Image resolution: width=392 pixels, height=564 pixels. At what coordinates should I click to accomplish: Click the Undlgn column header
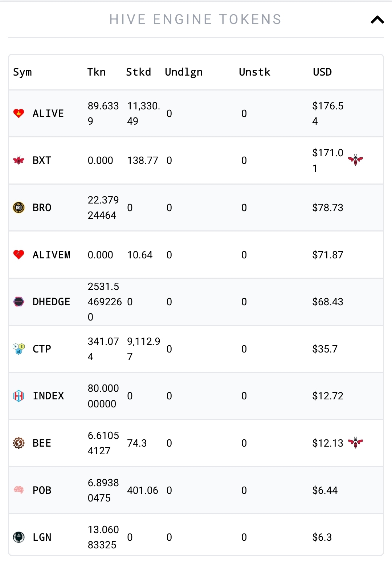click(184, 72)
